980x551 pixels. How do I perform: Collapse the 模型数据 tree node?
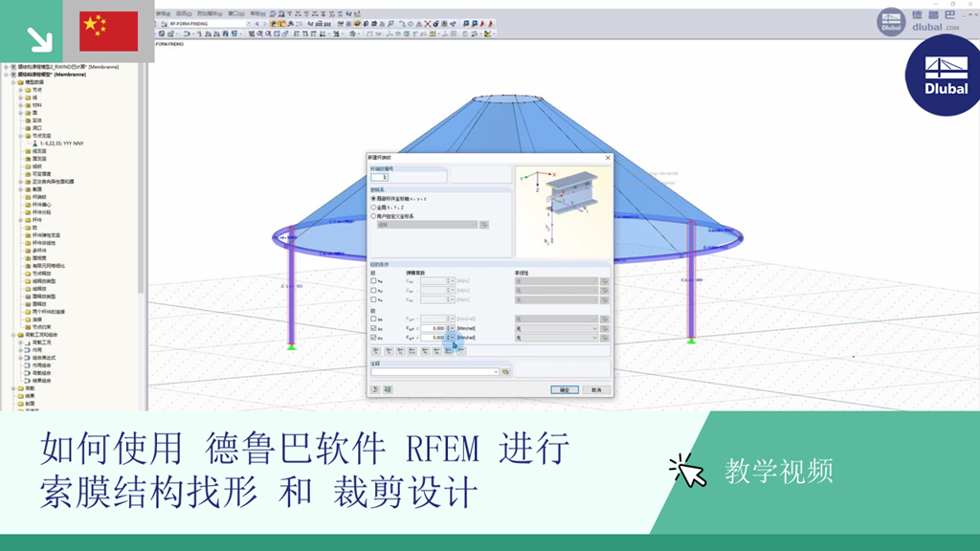[13, 82]
